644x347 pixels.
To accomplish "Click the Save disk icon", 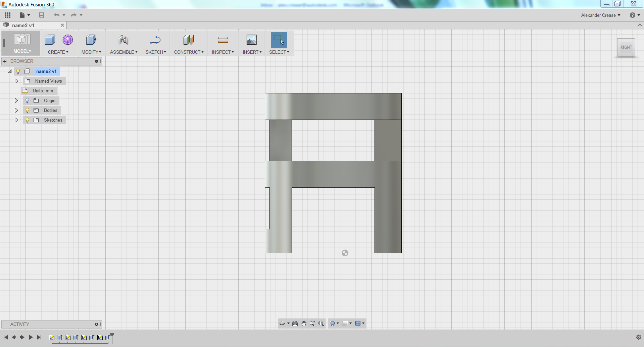I will pos(42,15).
